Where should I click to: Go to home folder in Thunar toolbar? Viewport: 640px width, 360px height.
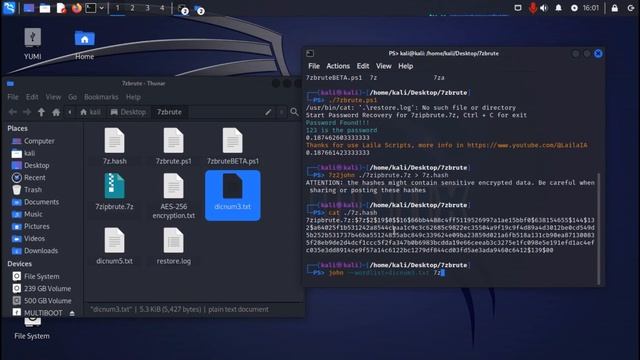(56, 112)
